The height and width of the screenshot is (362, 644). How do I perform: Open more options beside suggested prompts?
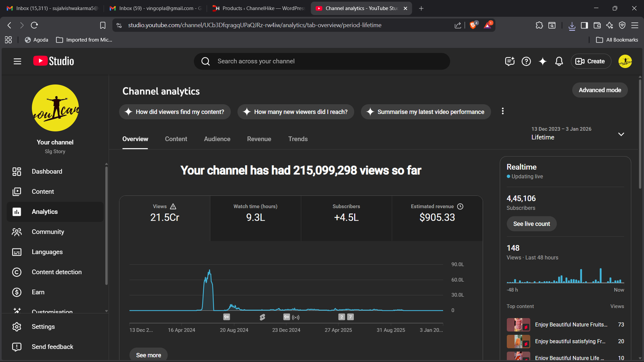pyautogui.click(x=503, y=111)
